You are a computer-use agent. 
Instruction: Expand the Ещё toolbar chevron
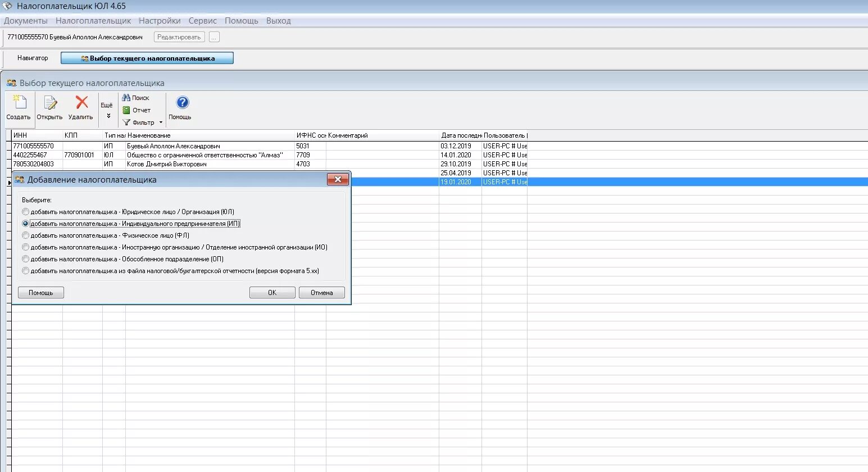tap(108, 116)
